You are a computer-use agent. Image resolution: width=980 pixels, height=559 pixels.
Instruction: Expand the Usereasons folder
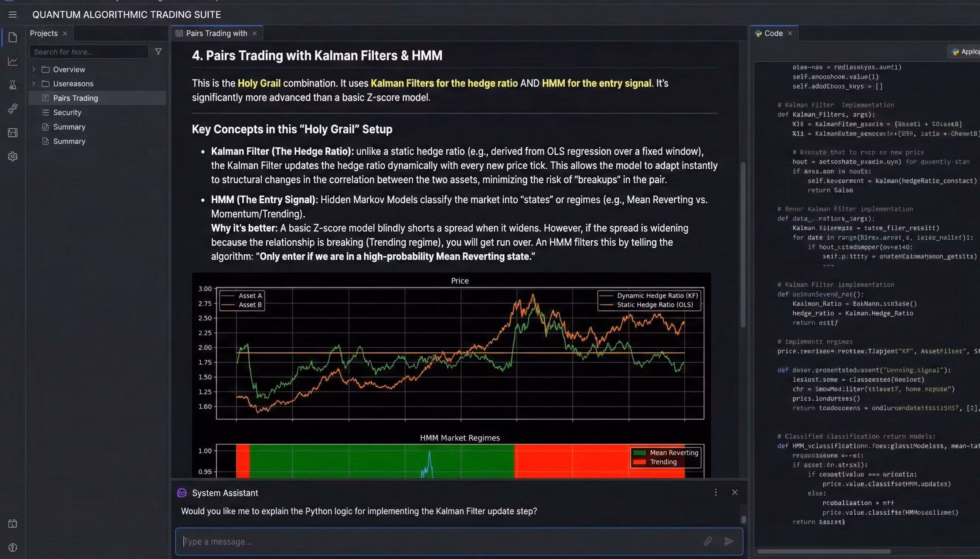(34, 84)
